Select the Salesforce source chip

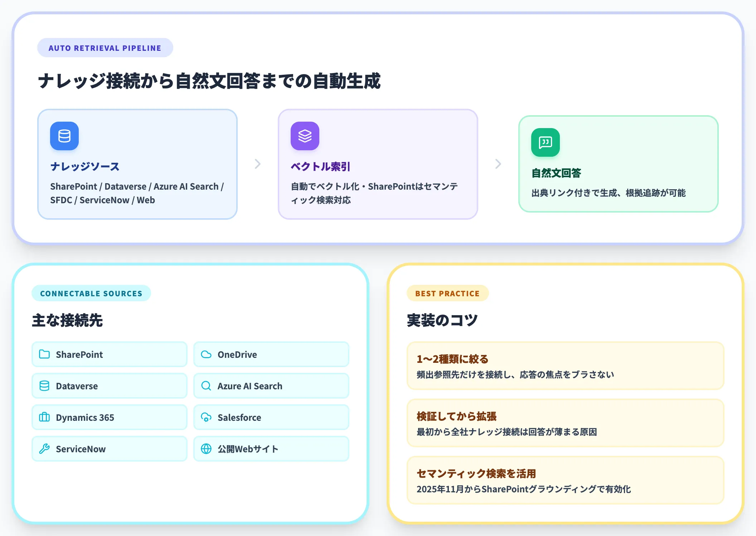(x=271, y=417)
